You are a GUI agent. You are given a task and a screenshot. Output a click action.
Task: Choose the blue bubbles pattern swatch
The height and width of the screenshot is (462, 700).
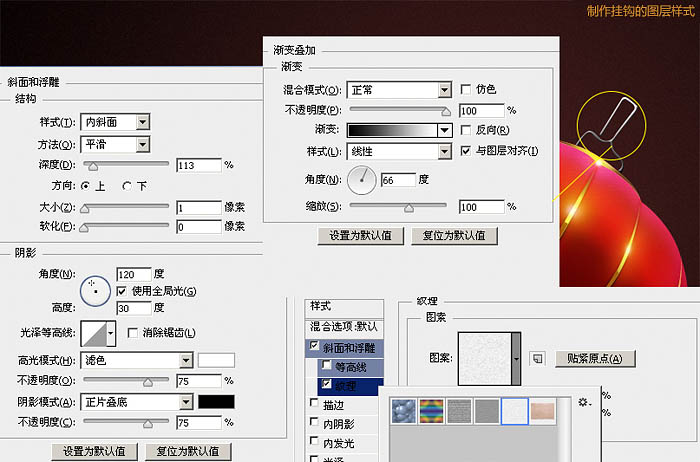click(404, 411)
